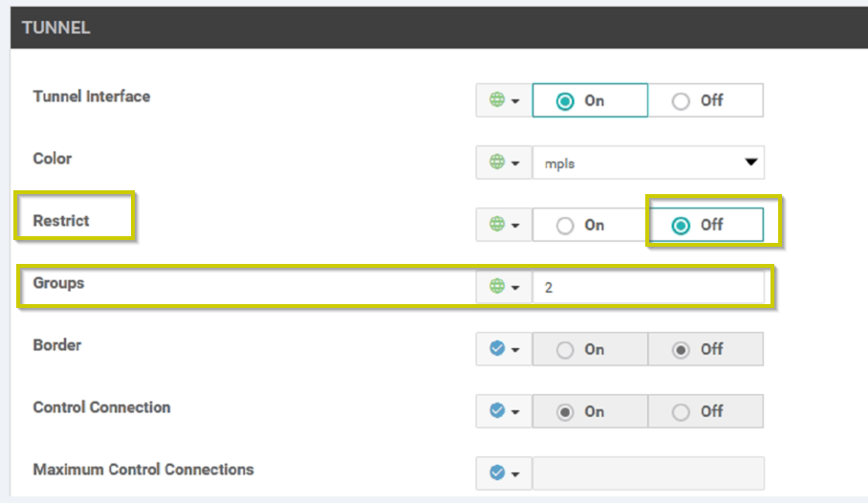
Task: Click the globe icon next to Color
Action: pyautogui.click(x=497, y=162)
